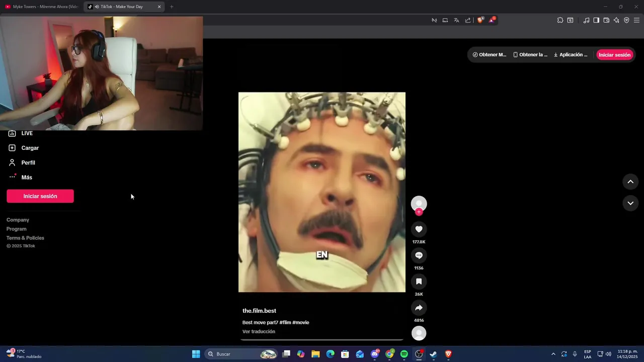Open the the.film.best profile link

coord(259,311)
